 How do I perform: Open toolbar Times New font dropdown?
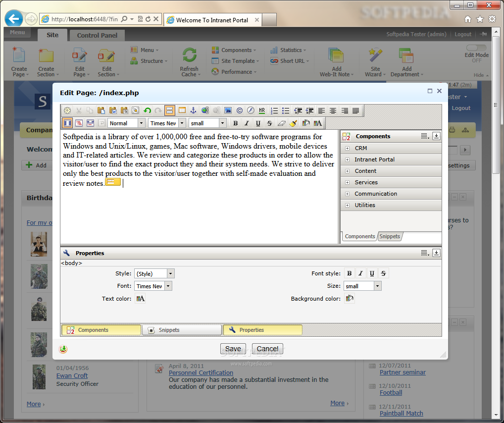pyautogui.click(x=167, y=123)
